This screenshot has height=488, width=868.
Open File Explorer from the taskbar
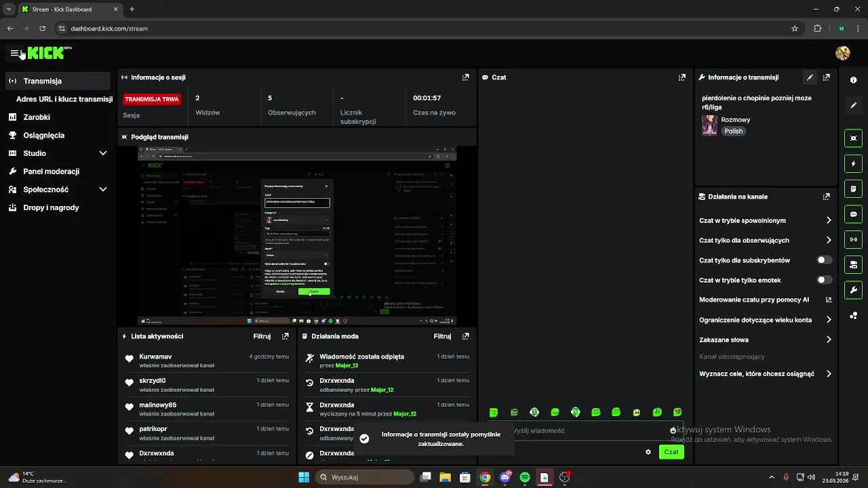pos(446,477)
